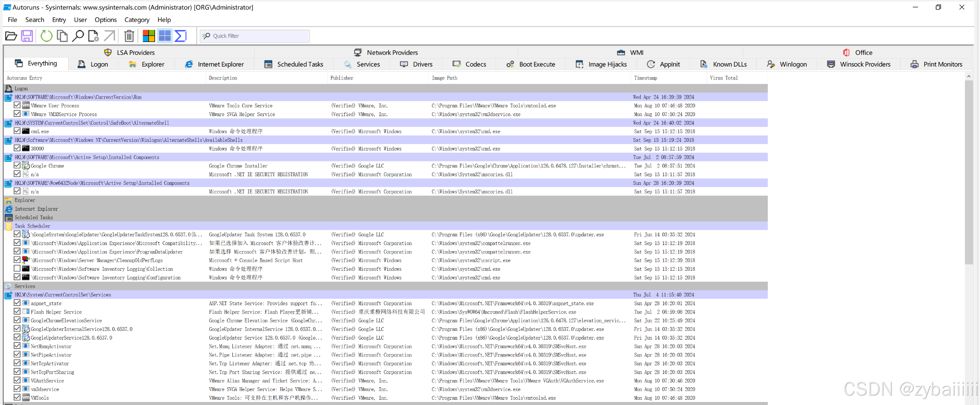Toggle the sigma Hide VirusTotal Clean icon
The image size is (980, 405).
tap(180, 36)
